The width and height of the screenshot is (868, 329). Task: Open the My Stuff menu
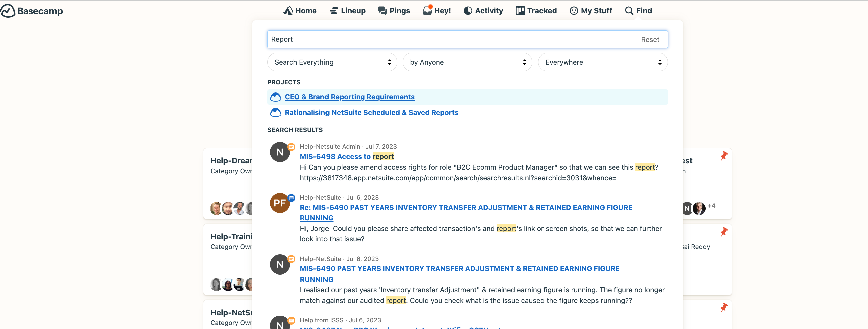click(x=591, y=11)
